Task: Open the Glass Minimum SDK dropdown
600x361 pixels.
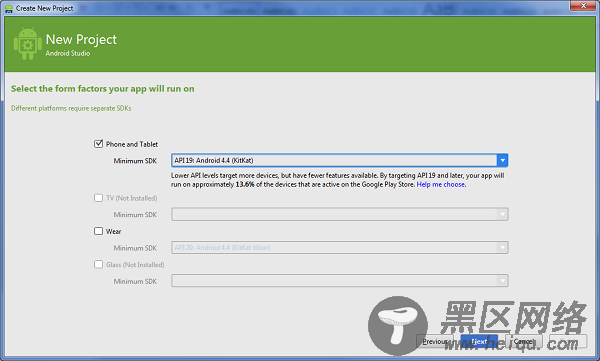Action: point(339,281)
